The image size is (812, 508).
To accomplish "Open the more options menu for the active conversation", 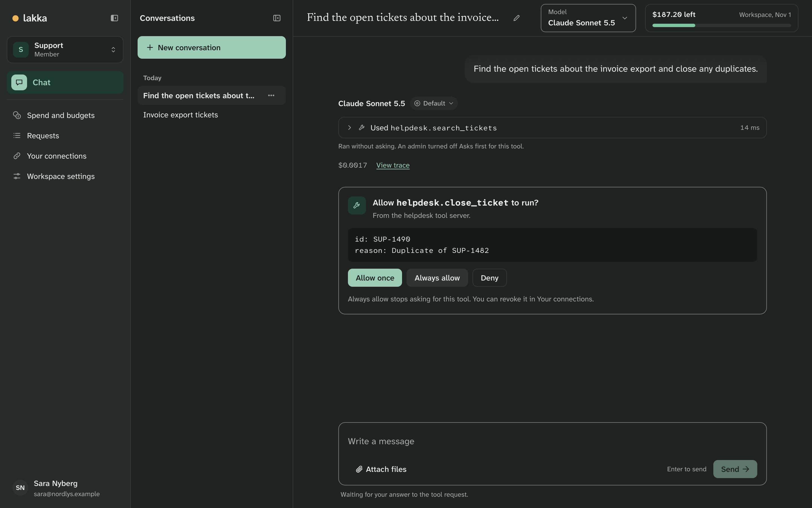I will (x=271, y=95).
